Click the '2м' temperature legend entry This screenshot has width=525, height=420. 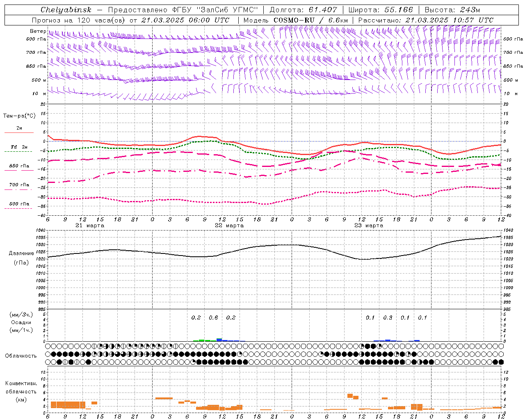pos(19,128)
